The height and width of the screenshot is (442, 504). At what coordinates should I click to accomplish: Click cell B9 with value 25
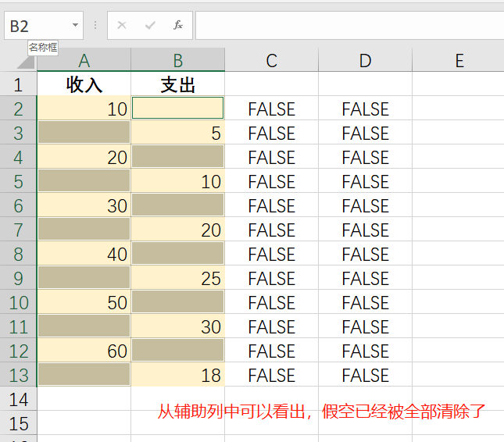click(177, 278)
